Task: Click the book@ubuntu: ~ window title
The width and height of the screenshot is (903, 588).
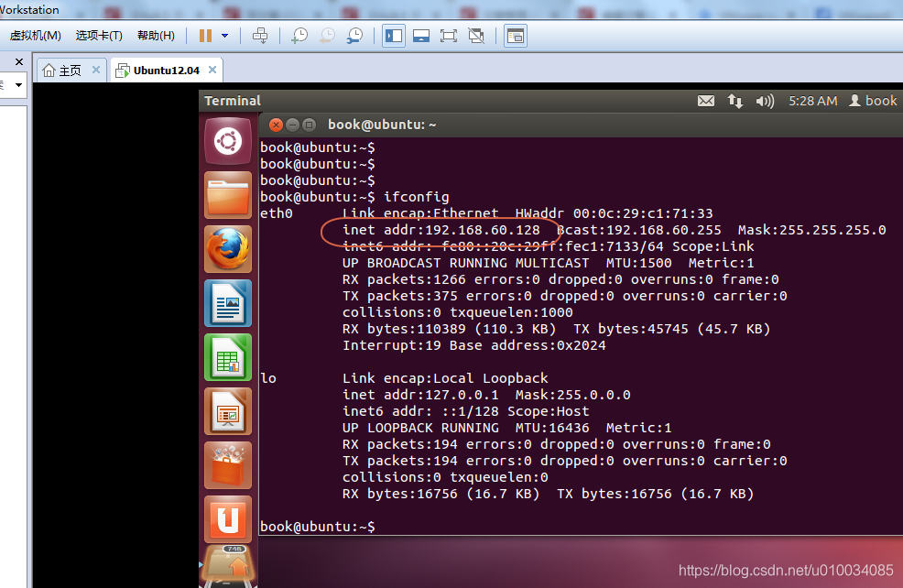Action: (382, 125)
